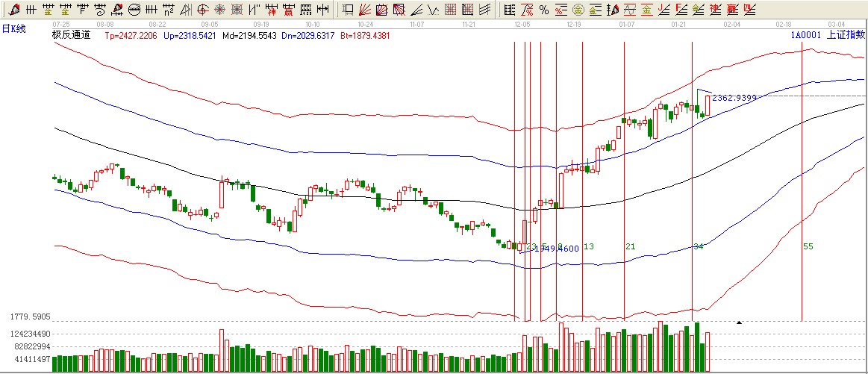The image size is (868, 374).
Task: Click the pencil icon at toolbar start
Action: [x=14, y=10]
